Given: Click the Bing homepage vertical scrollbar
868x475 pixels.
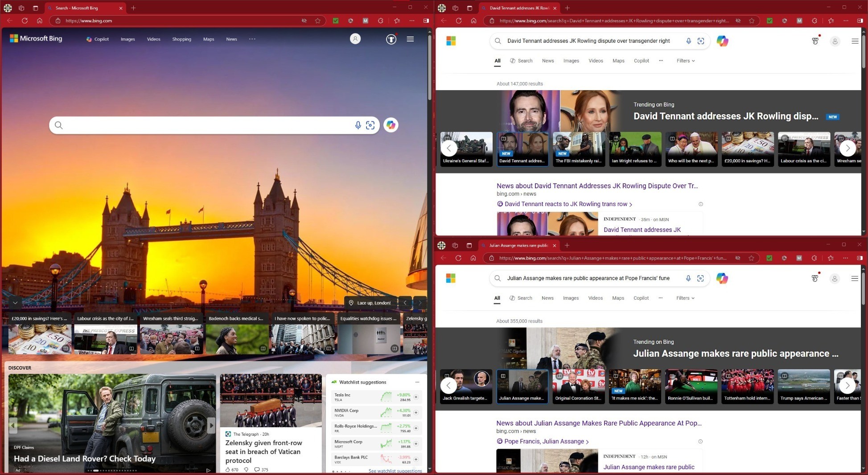Looking at the screenshot, I should pos(430,67).
